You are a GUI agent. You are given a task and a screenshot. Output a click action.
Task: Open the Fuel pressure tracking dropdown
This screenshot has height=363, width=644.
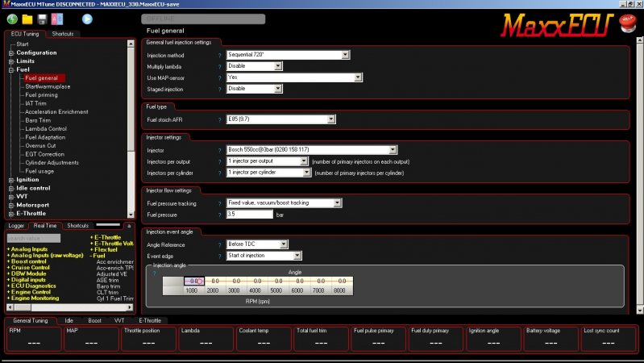coord(284,203)
